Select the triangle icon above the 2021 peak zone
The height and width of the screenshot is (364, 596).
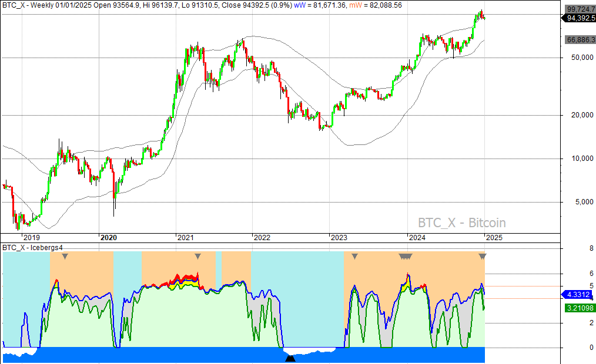(x=198, y=257)
